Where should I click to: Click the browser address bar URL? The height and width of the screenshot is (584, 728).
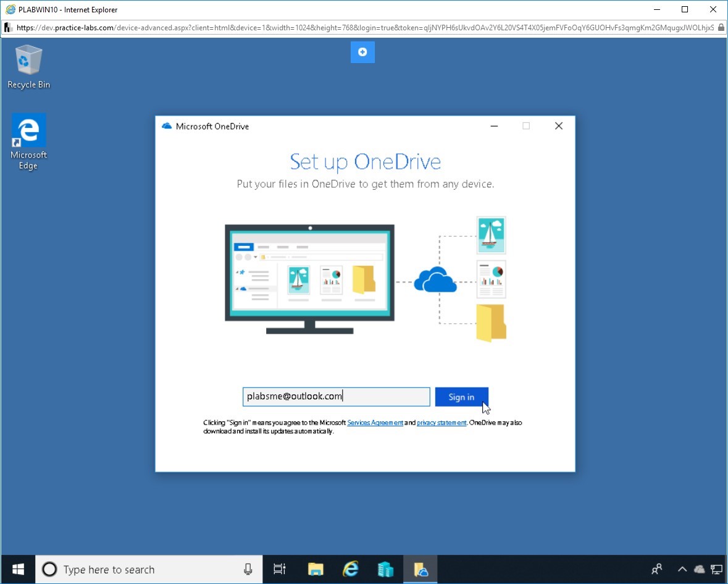coord(365,28)
